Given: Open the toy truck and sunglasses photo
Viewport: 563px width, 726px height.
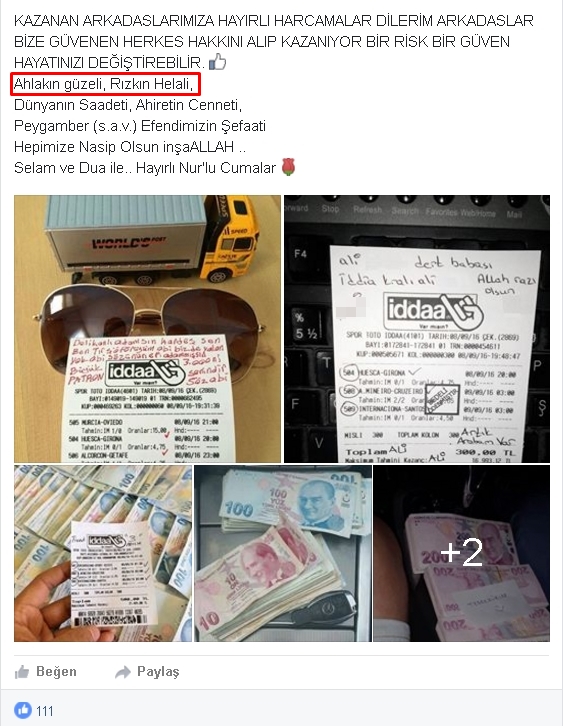Looking at the screenshot, I should pyautogui.click(x=147, y=329).
